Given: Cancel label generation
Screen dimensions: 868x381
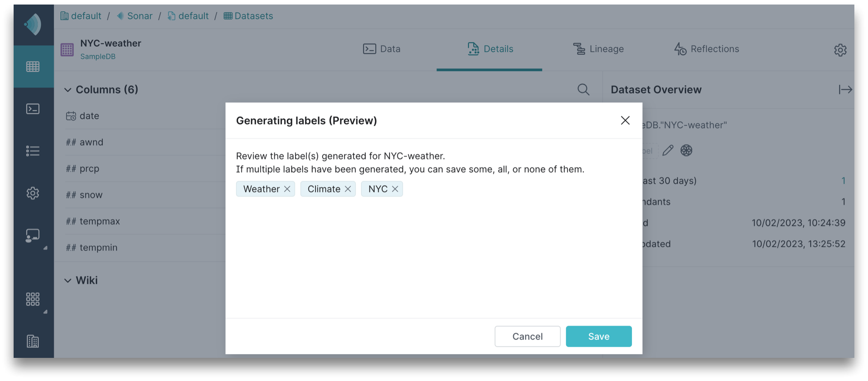Looking at the screenshot, I should (528, 337).
